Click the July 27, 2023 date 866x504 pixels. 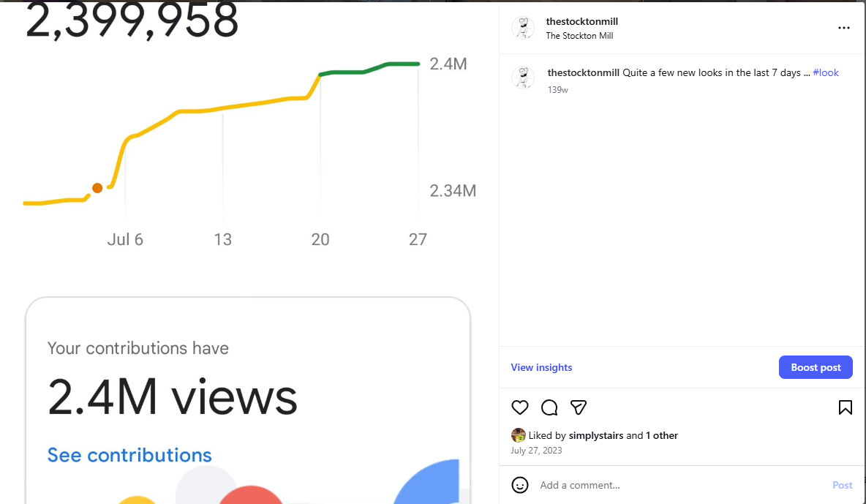click(x=536, y=451)
